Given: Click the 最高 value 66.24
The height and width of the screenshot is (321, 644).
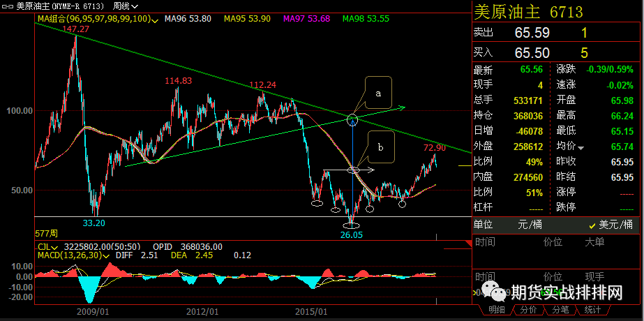Looking at the screenshot, I should (622, 116).
